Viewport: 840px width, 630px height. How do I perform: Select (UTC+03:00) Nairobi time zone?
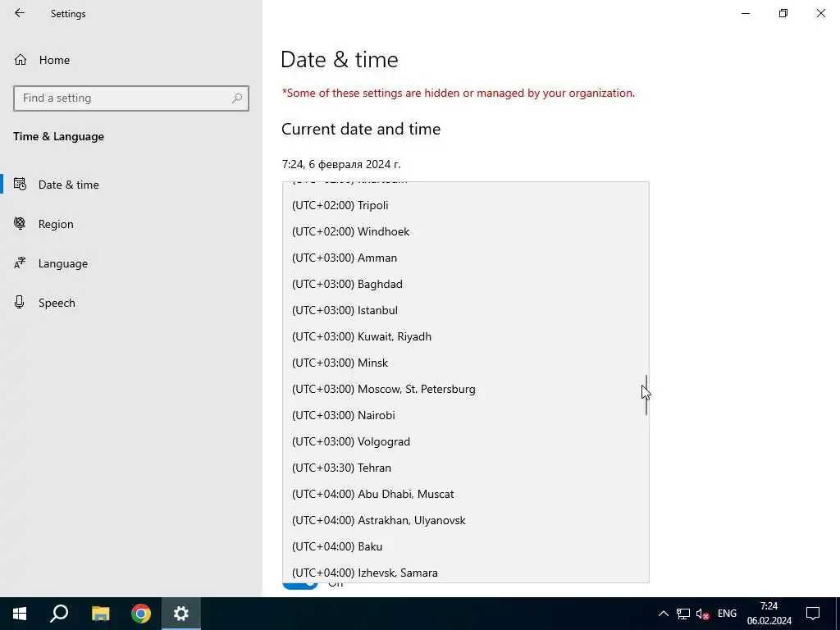pyautogui.click(x=466, y=415)
